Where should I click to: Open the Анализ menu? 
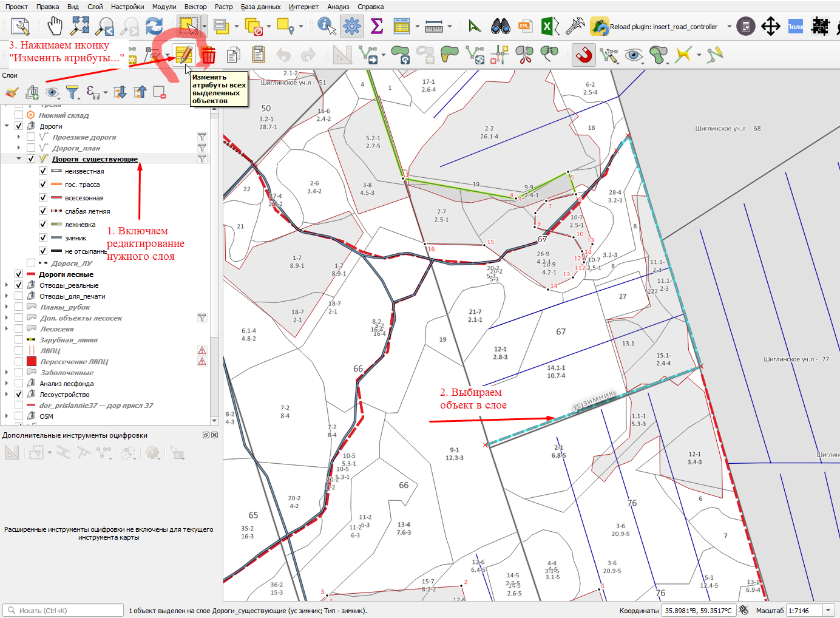338,7
